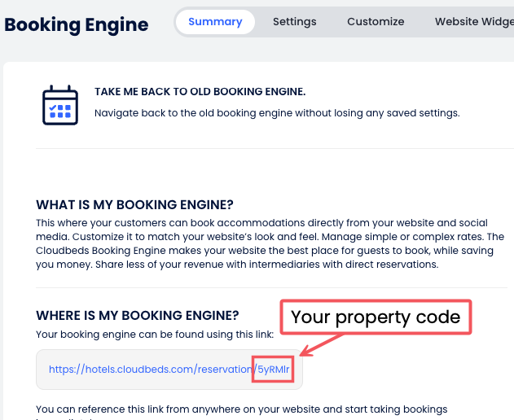Open the hotels.cloudbeds.com reservation link
This screenshot has height=420, width=514.
point(151,369)
